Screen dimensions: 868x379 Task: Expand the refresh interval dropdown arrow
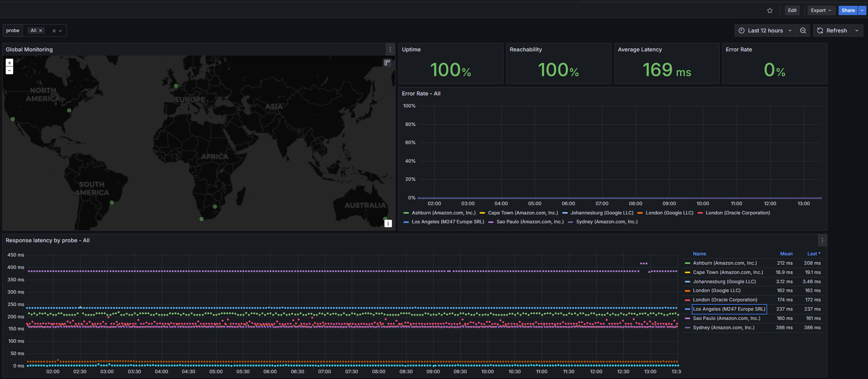[x=857, y=31]
